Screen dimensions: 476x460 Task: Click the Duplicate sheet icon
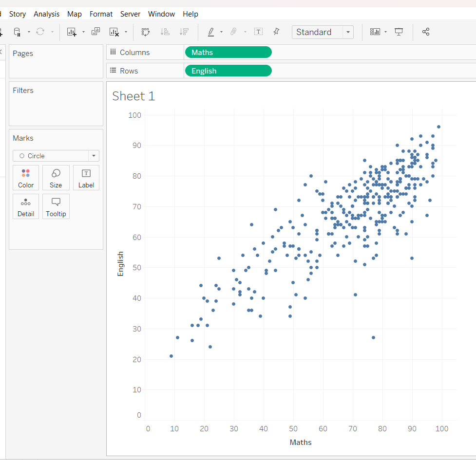point(95,32)
